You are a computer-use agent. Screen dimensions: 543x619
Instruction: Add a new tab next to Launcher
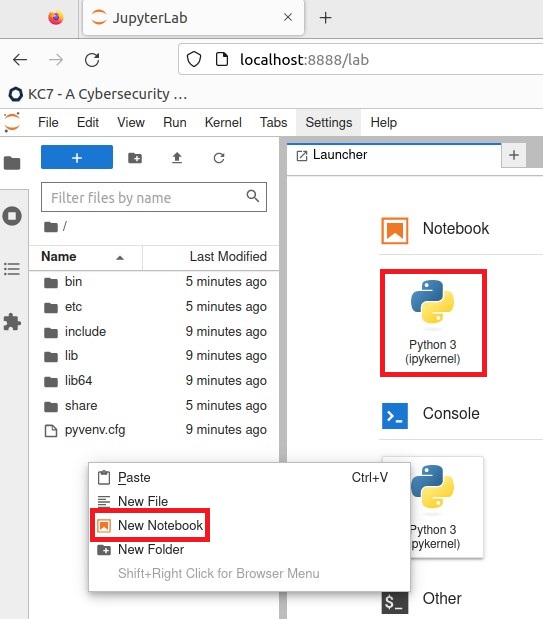[514, 155]
